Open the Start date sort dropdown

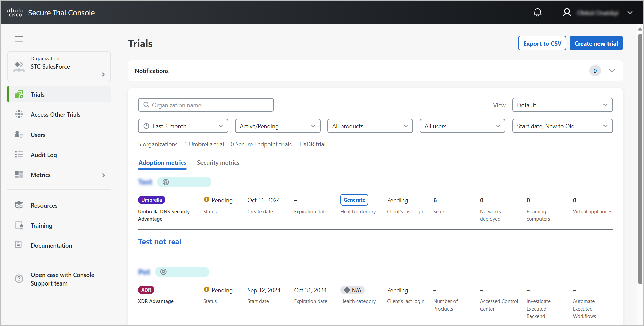point(562,126)
